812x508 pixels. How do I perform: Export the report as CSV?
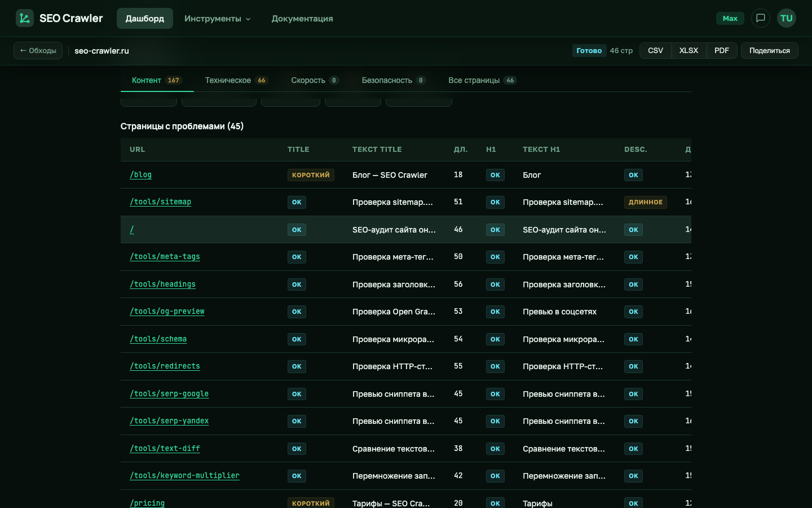(655, 51)
